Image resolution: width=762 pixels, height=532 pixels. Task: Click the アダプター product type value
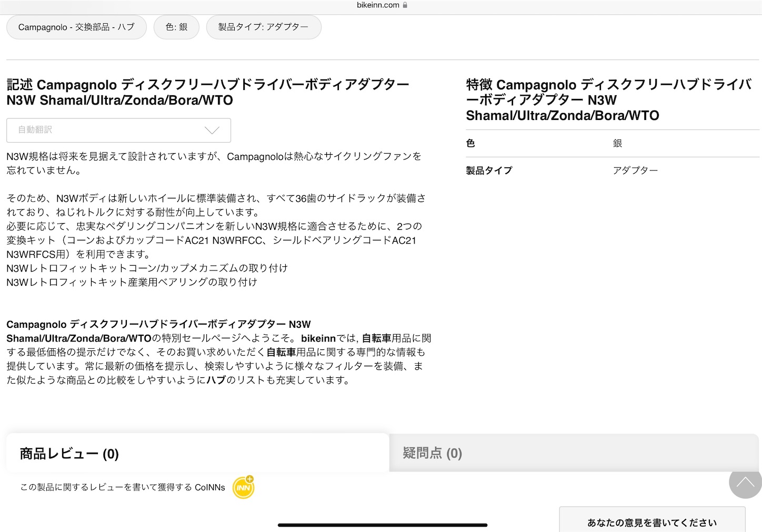[x=635, y=170]
